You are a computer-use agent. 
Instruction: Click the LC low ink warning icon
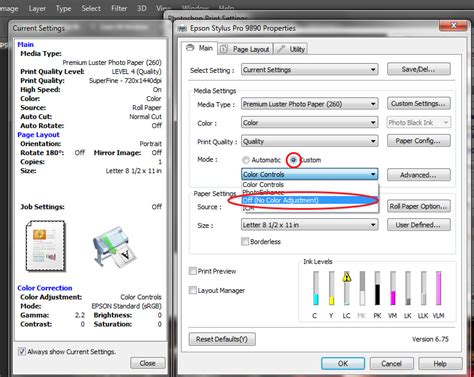(x=347, y=277)
